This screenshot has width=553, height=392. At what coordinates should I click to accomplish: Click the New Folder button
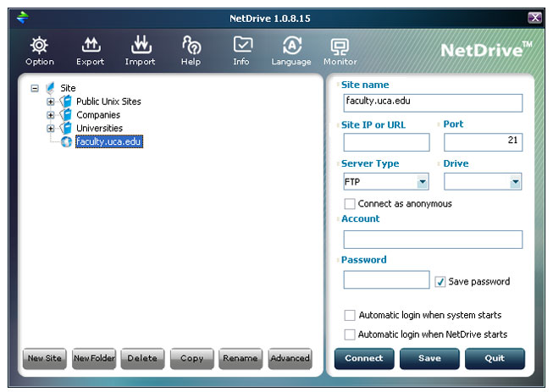pos(94,358)
